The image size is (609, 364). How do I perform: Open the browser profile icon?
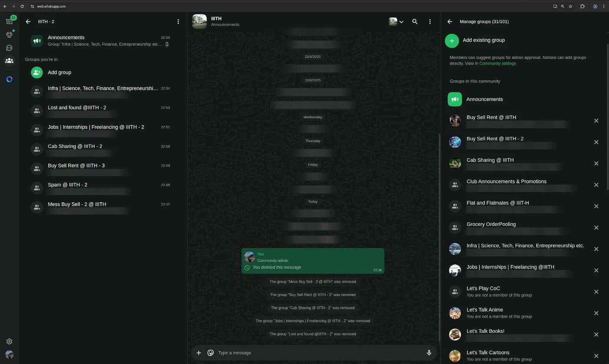pos(595,6)
